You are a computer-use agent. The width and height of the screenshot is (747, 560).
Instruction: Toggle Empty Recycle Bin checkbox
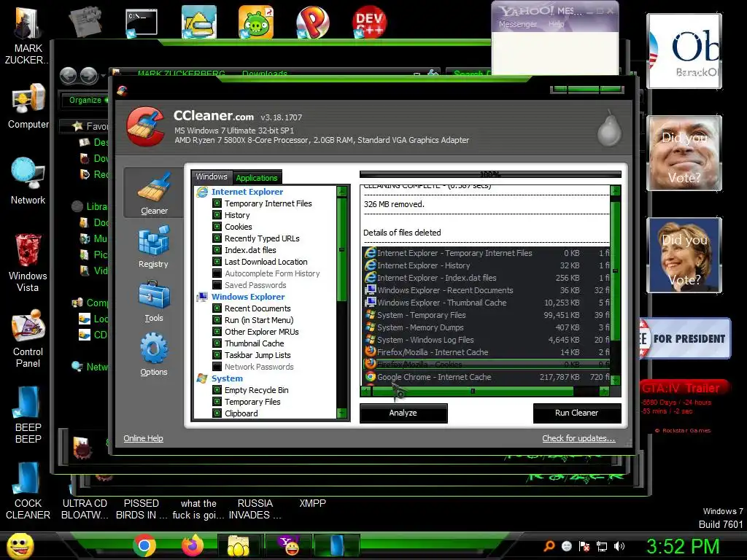point(217,390)
